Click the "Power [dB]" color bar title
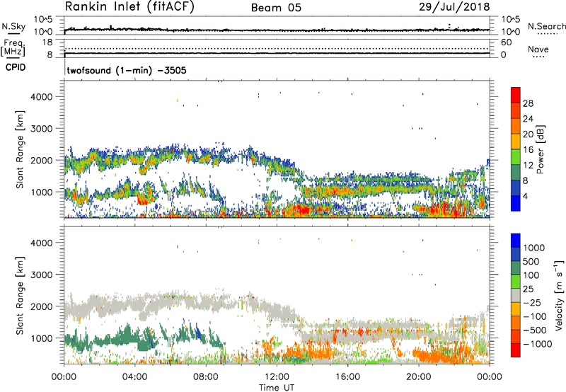Image resolution: width=566 pixels, height=392 pixels. [540, 149]
